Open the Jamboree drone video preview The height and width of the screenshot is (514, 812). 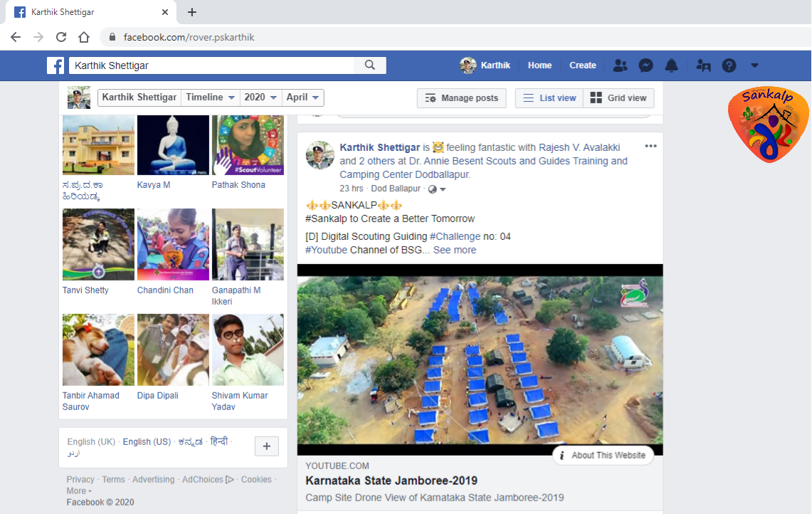pyautogui.click(x=480, y=360)
